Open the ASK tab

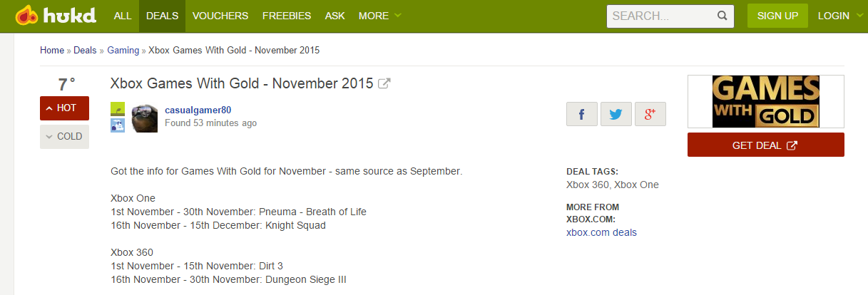(335, 16)
